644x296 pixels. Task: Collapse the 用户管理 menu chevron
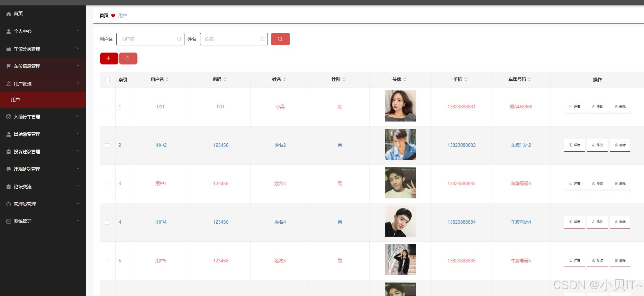[78, 83]
